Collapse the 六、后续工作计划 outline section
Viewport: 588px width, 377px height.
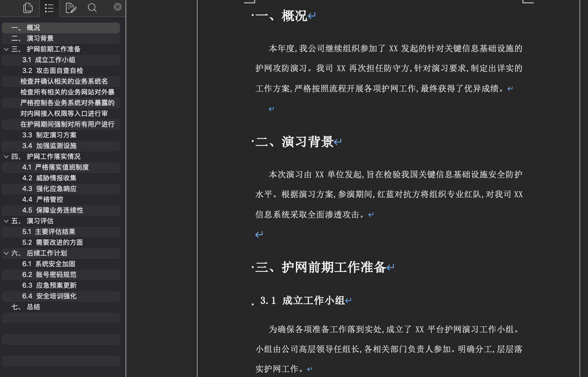coord(6,253)
